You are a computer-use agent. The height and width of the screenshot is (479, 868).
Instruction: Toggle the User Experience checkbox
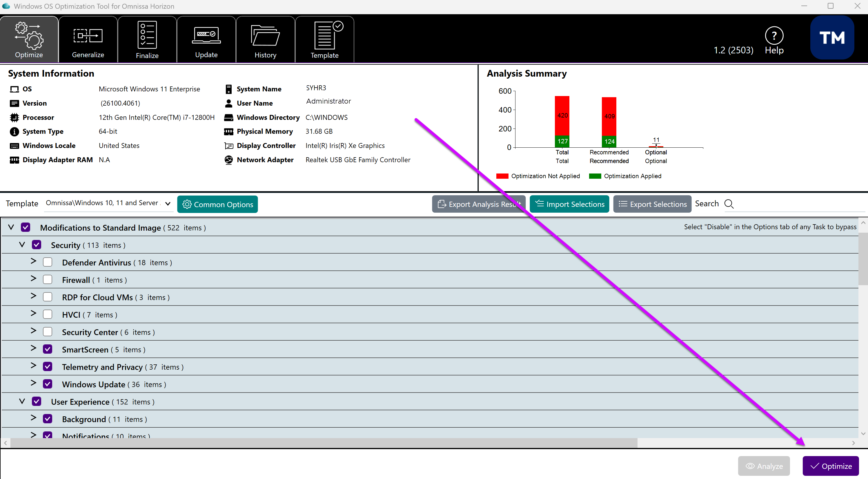tap(37, 402)
